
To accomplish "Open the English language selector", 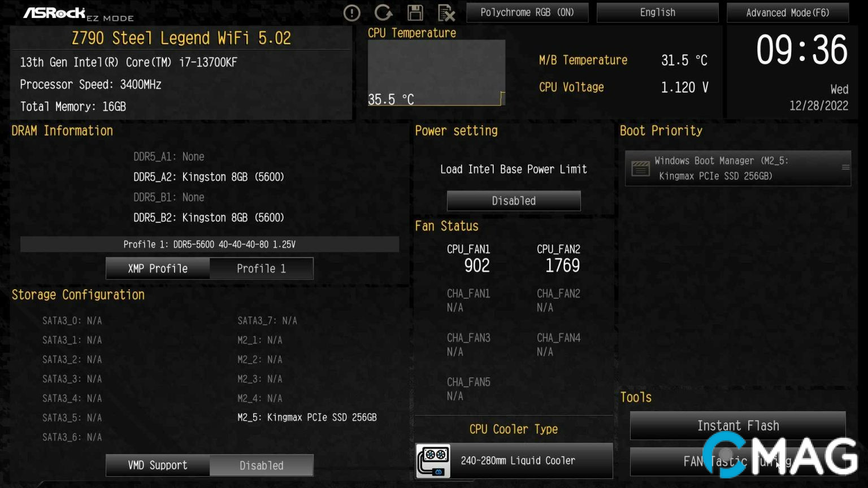I will [657, 12].
